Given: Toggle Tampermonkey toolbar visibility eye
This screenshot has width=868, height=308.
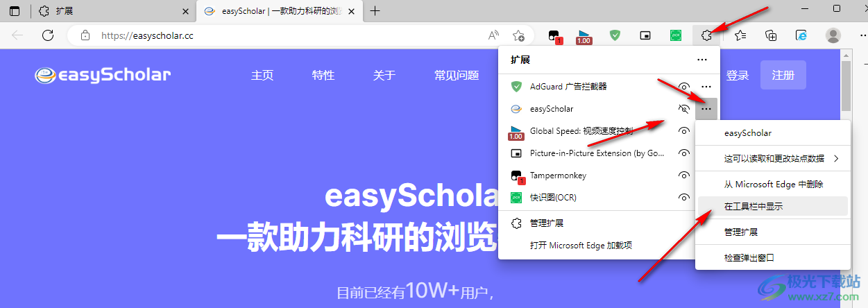Looking at the screenshot, I should (x=684, y=176).
